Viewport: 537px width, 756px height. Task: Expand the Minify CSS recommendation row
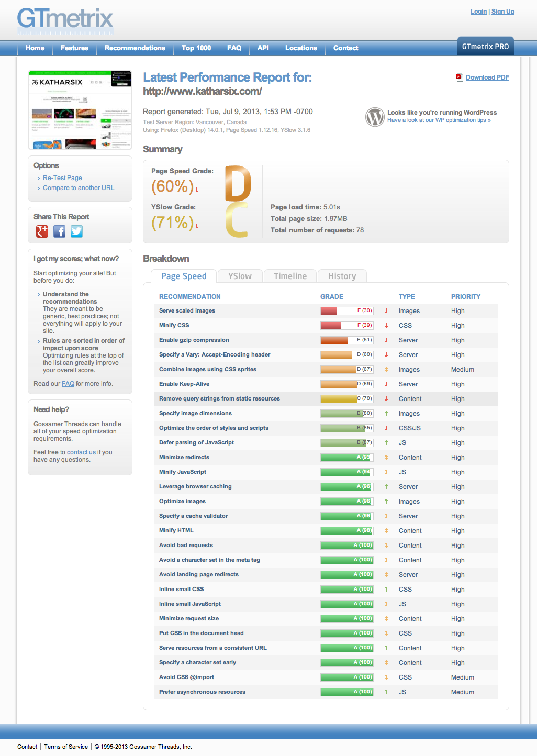(326, 326)
